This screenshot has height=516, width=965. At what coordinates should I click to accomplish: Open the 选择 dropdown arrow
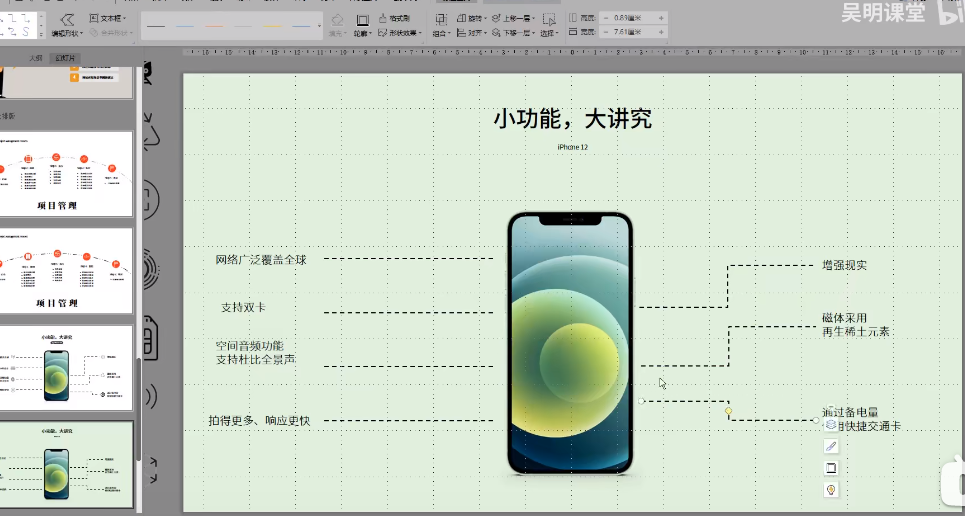pos(557,33)
